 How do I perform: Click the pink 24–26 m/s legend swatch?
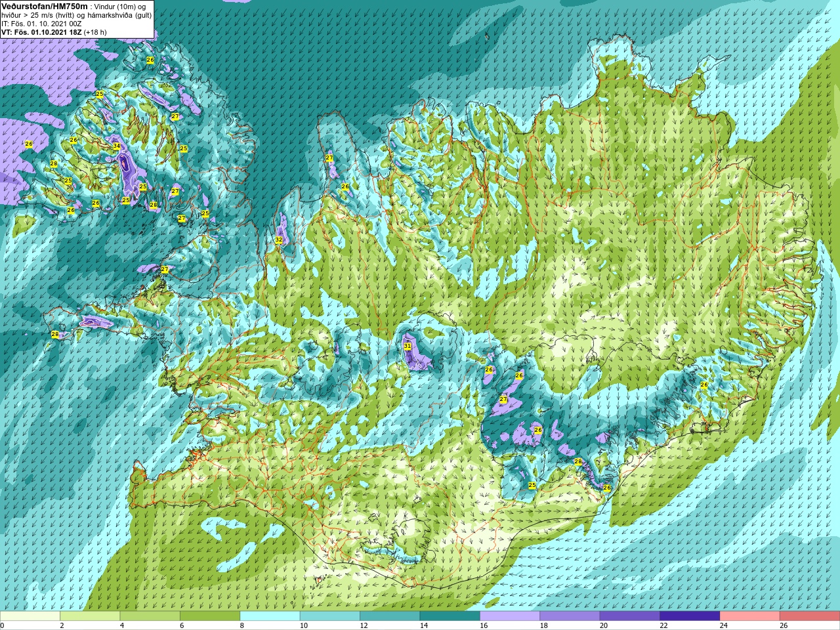point(750,616)
